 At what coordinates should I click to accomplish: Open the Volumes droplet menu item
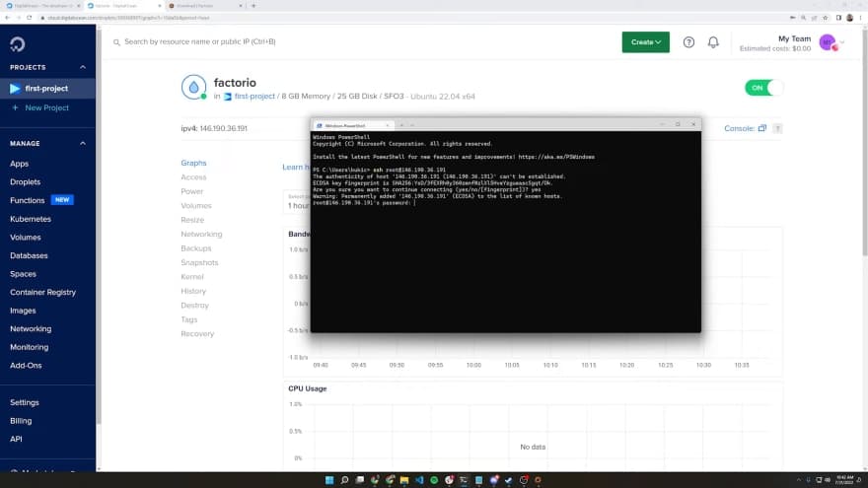pyautogui.click(x=196, y=206)
